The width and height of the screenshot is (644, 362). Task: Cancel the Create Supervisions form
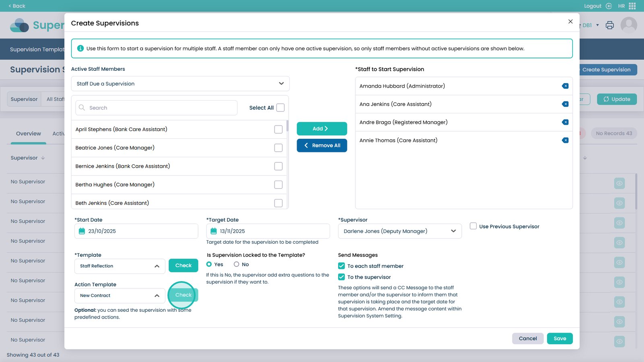pyautogui.click(x=528, y=339)
